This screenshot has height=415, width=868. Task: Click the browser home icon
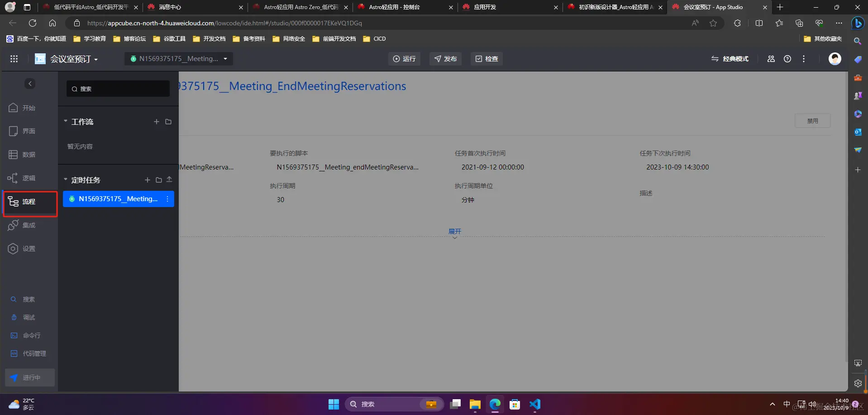click(x=52, y=23)
